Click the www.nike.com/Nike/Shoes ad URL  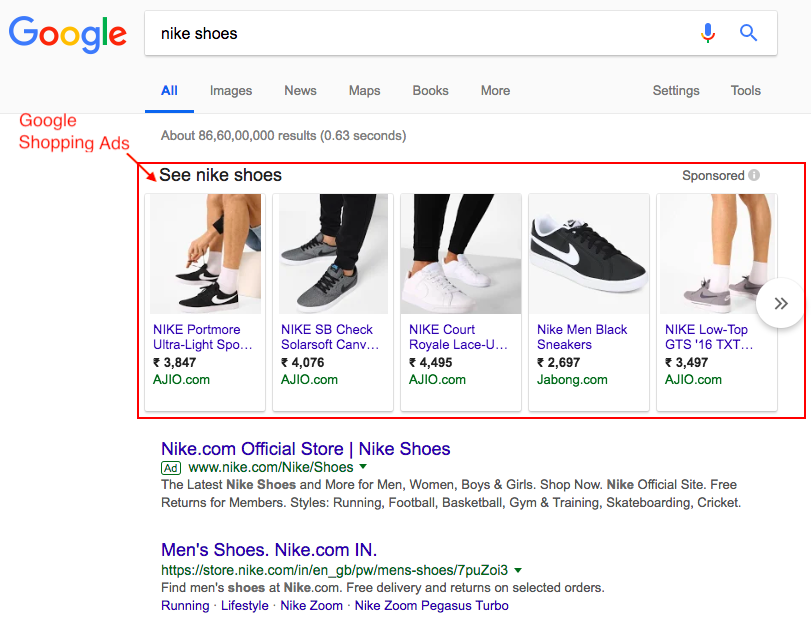tap(271, 467)
